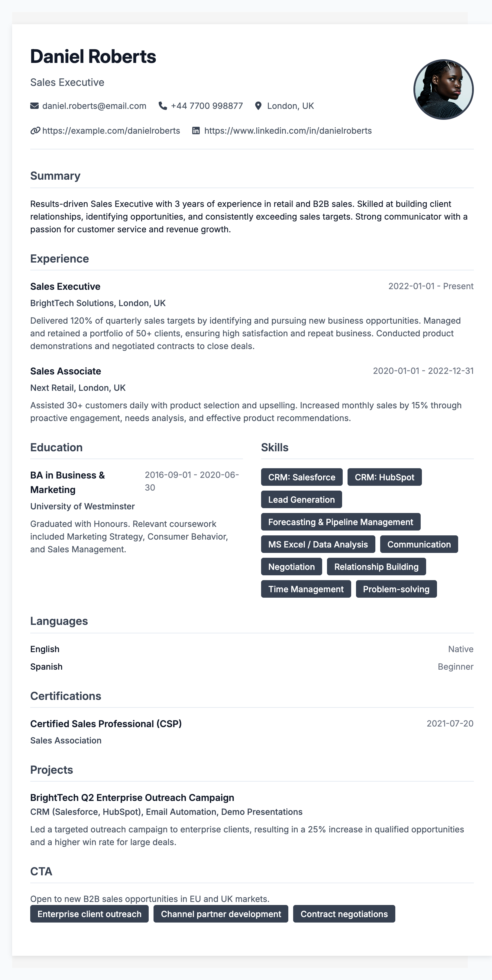Screen dimensions: 492x980
Task: Click the circular profile photo
Action: pyautogui.click(x=443, y=90)
